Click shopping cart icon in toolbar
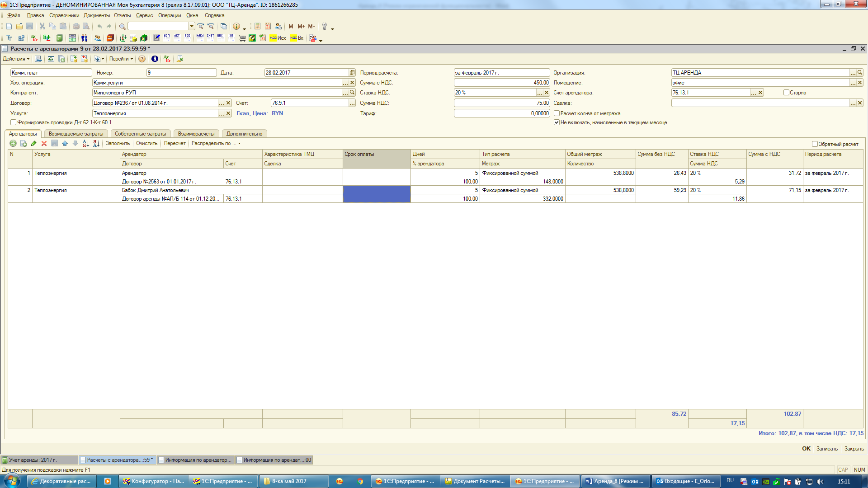This screenshot has height=488, width=868. point(242,38)
